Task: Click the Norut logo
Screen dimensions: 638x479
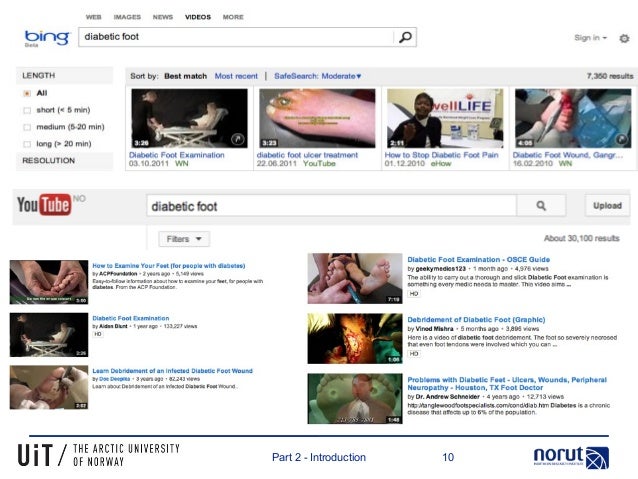Action: [571, 457]
